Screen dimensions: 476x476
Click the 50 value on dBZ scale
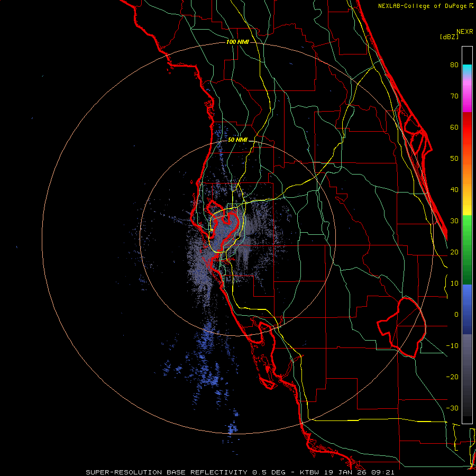click(454, 159)
